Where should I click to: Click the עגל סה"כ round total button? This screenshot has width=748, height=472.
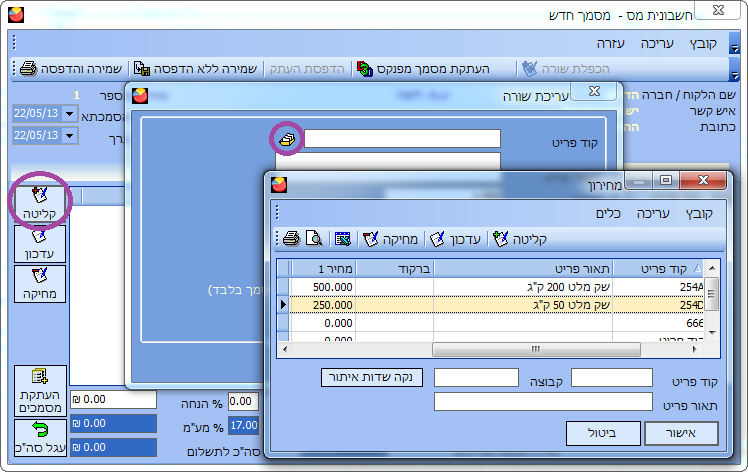(x=40, y=438)
